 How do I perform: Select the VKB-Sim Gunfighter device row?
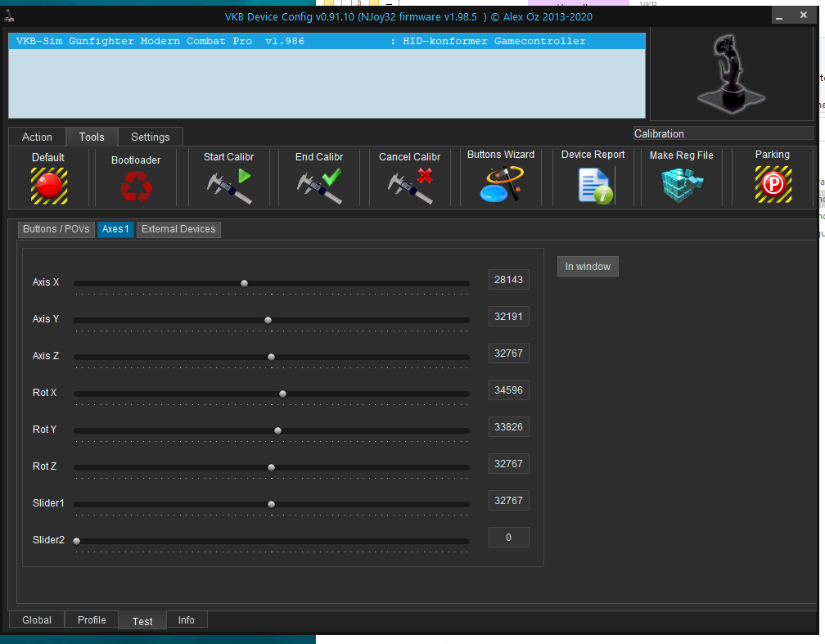tap(327, 41)
